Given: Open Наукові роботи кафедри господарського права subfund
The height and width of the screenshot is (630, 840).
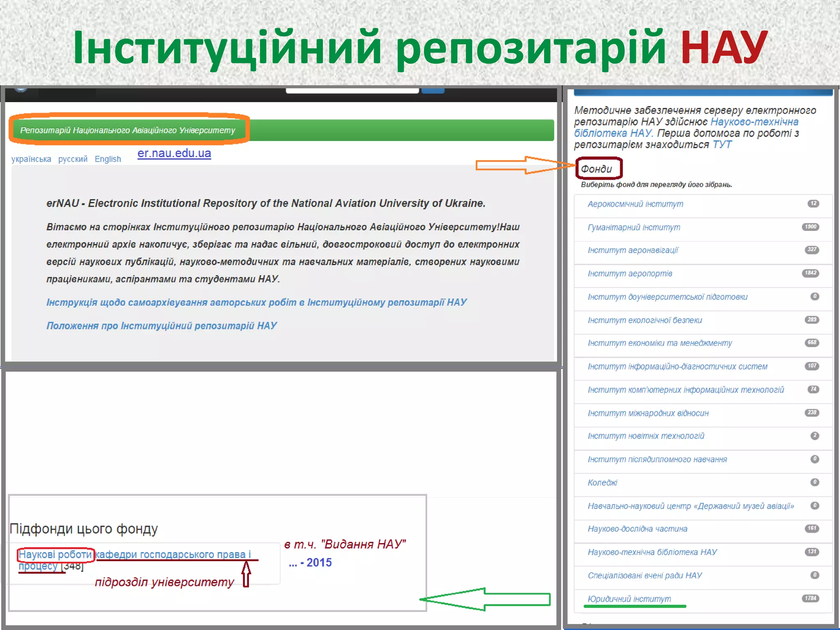Looking at the screenshot, I should pos(135,560).
